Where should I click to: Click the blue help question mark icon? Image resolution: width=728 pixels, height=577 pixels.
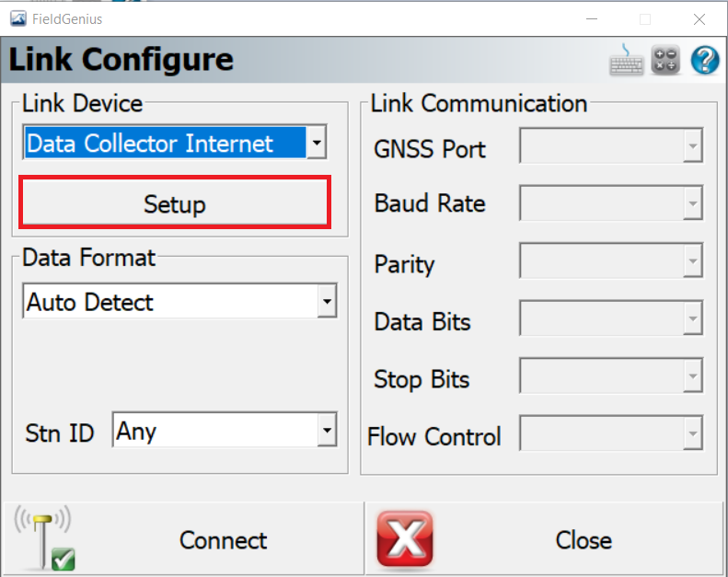tap(705, 60)
